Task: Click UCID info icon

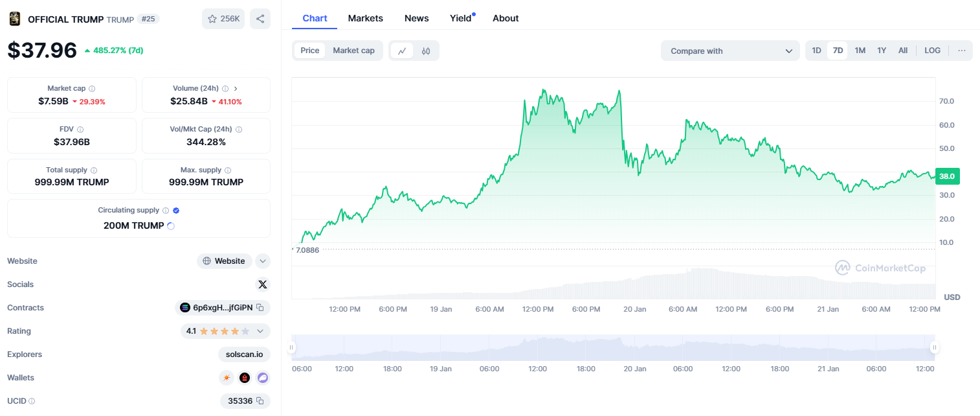Action: 32,401
